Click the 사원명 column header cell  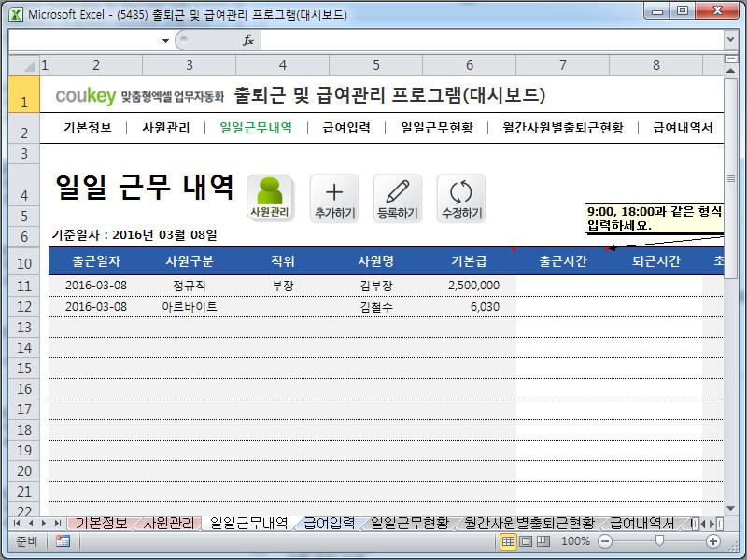376,261
